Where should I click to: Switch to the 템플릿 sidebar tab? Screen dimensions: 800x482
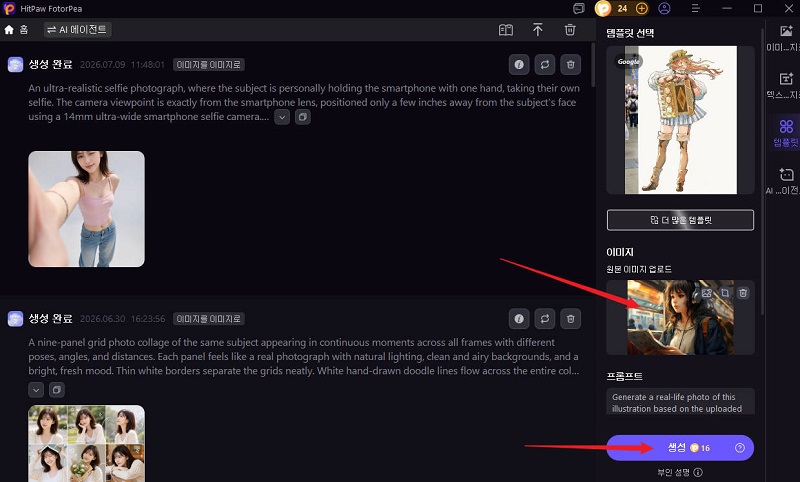[786, 133]
